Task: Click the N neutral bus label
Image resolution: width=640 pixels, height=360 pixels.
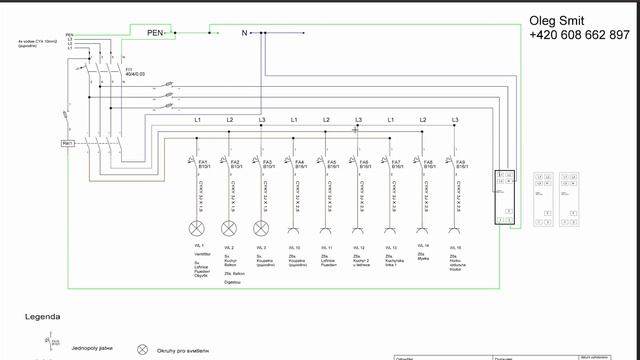Action: pos(244,33)
